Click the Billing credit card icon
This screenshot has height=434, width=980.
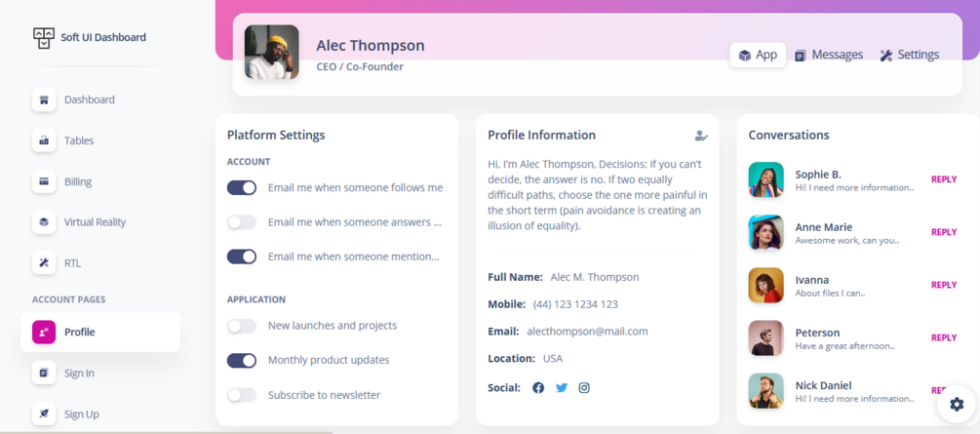pyautogui.click(x=44, y=181)
